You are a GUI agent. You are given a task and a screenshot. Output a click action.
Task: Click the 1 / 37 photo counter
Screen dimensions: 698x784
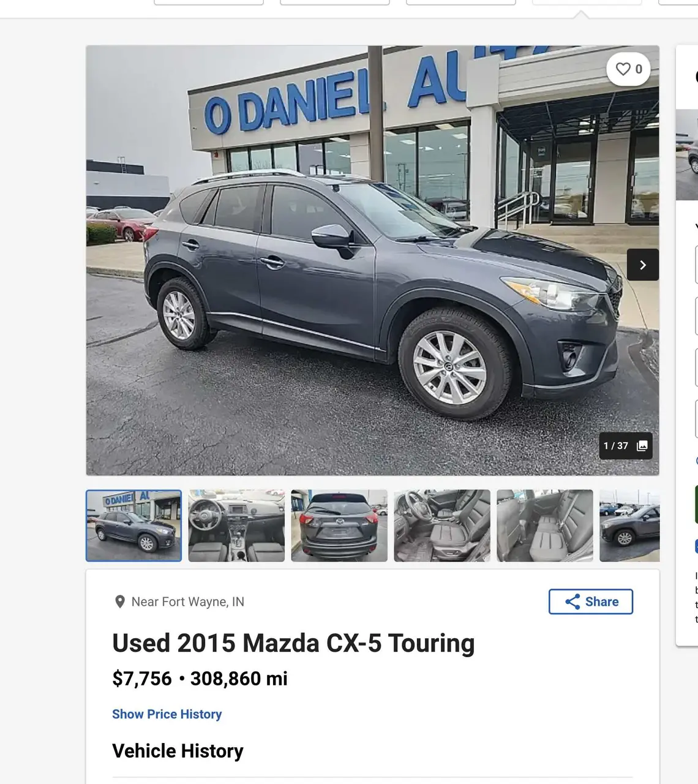click(x=616, y=446)
